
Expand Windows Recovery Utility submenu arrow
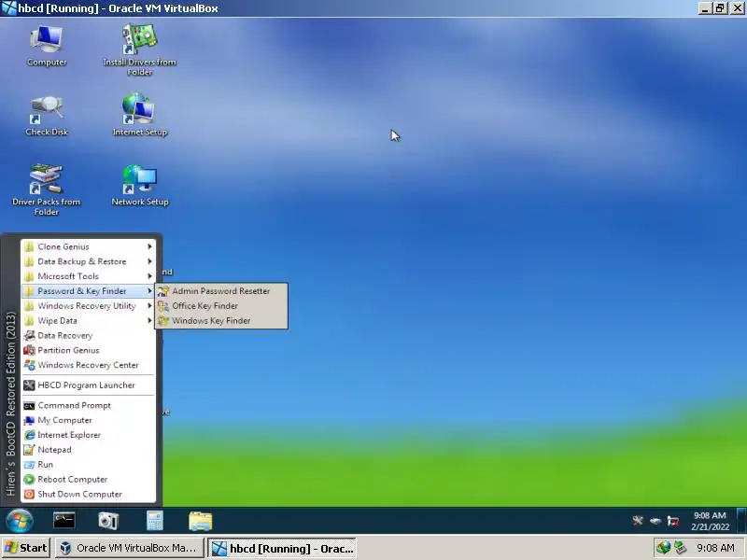pyautogui.click(x=149, y=306)
